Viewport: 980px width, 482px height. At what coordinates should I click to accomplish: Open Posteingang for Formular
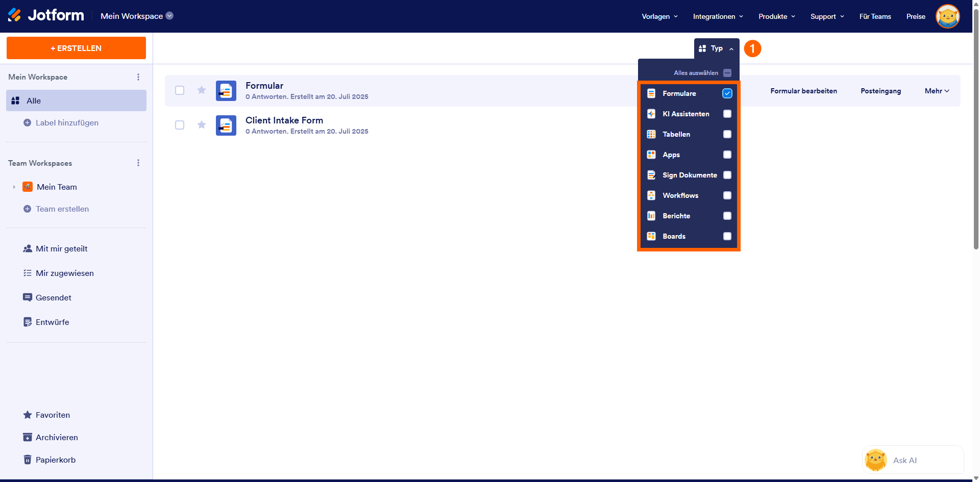pyautogui.click(x=880, y=91)
